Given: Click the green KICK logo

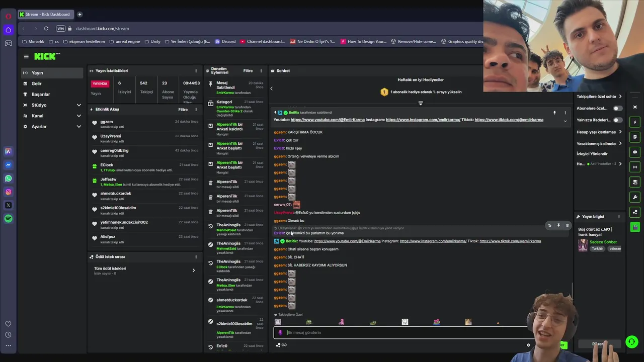Looking at the screenshot, I should [x=47, y=56].
